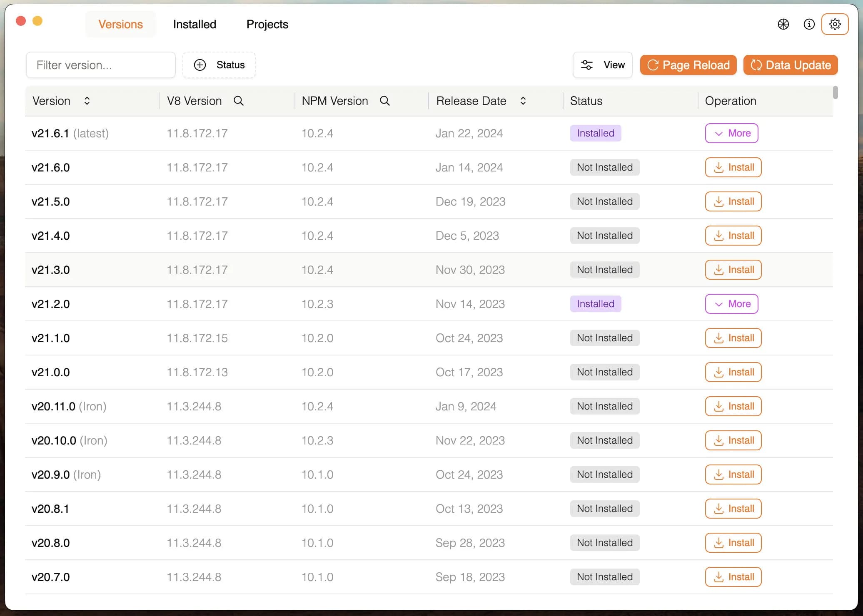Switch to the Installed tab
The width and height of the screenshot is (863, 616).
[x=195, y=24]
